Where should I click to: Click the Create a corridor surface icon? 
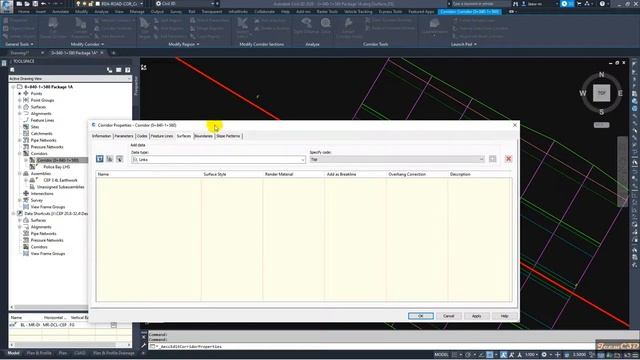(100, 159)
